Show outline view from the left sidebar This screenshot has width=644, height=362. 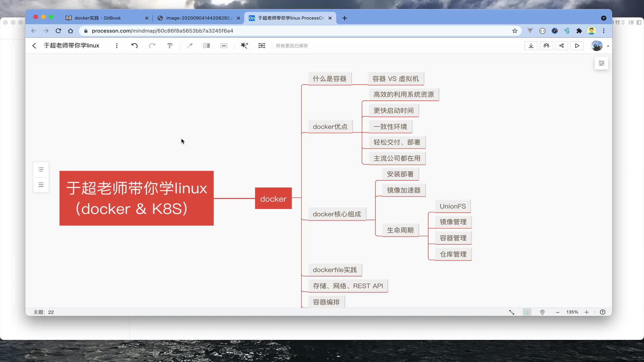41,170
